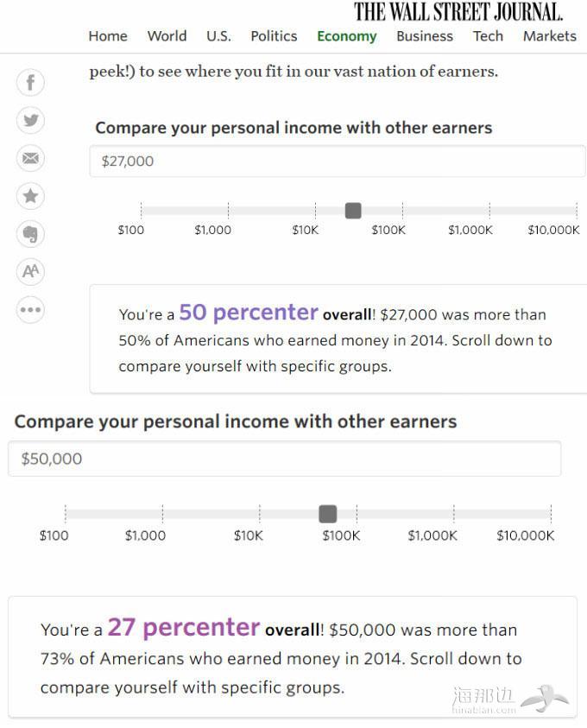Open more sharing options ellipsis icon
Viewport: 587px width, 728px height.
[x=30, y=310]
